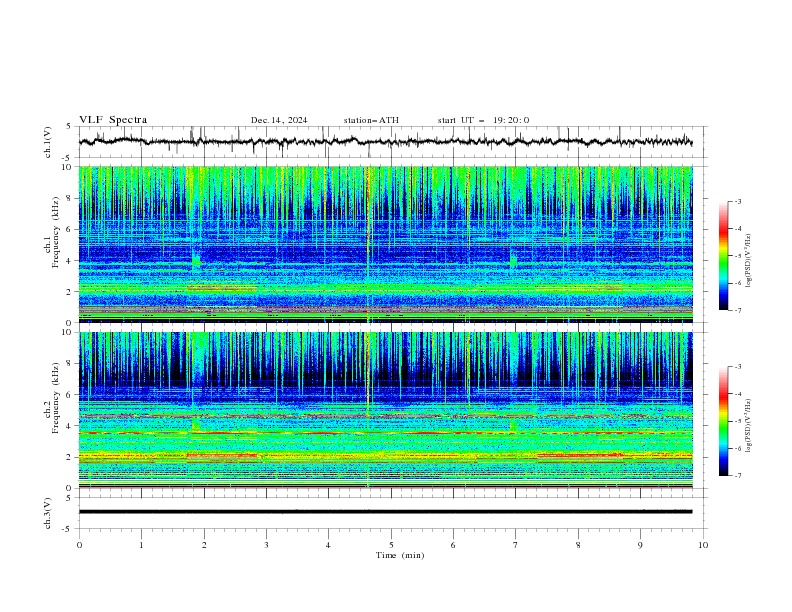Image resolution: width=792 pixels, height=612 pixels.
Task: Click the log(PSD) label beside ch.2 colorbar
Action: [748, 425]
